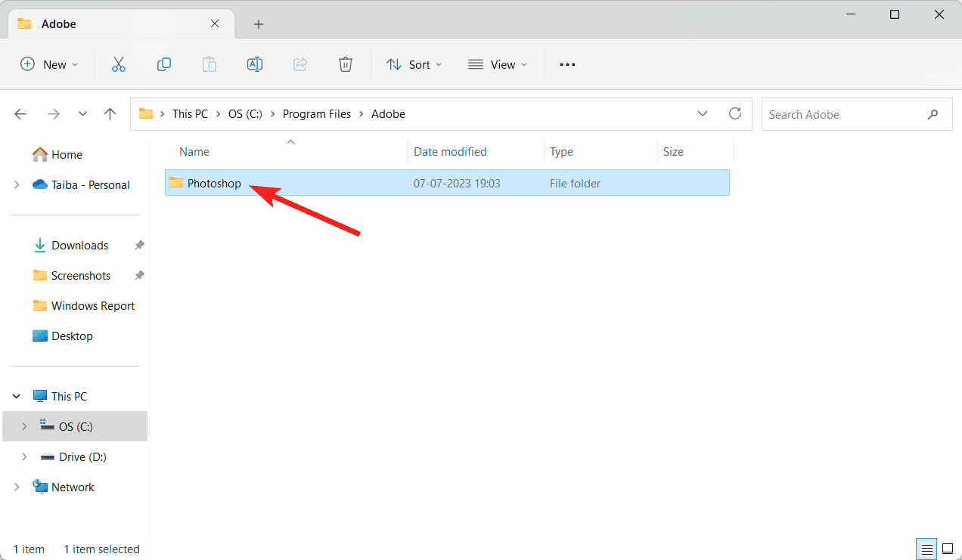Viewport: 962px width, 560px height.
Task: Expand the OS (C:) drive entry
Action: point(25,425)
